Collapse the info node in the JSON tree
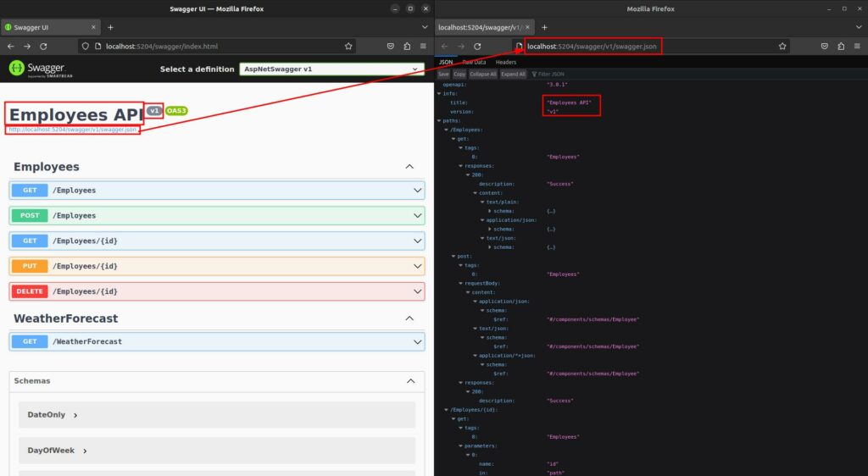 pyautogui.click(x=440, y=94)
